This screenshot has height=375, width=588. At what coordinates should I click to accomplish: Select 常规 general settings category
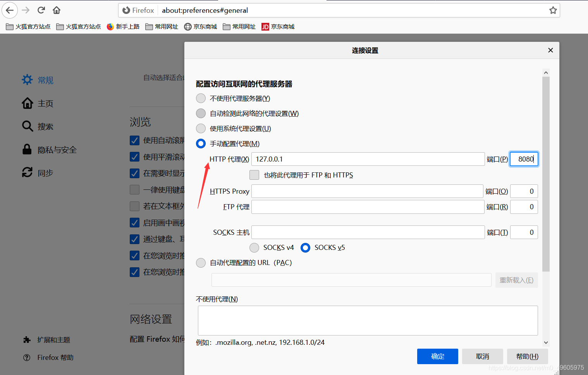pos(38,80)
